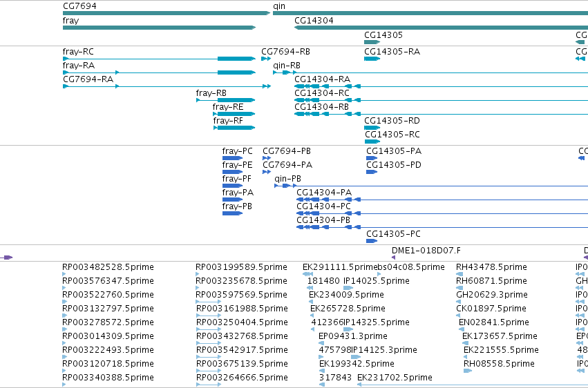Select protein qin-PB
The width and height of the screenshot is (588, 388).
click(287, 179)
